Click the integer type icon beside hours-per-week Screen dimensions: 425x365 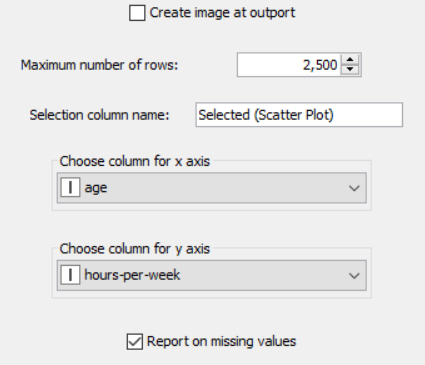pyautogui.click(x=70, y=275)
